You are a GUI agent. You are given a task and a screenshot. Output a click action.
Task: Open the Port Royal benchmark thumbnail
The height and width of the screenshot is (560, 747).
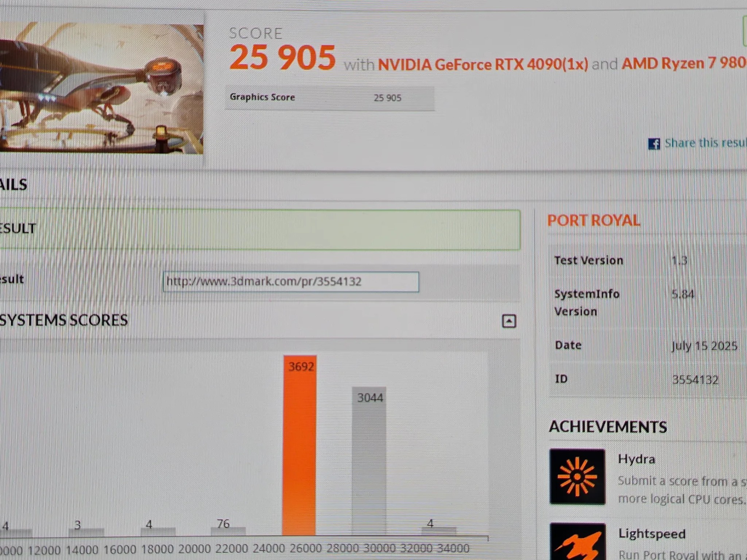(101, 88)
